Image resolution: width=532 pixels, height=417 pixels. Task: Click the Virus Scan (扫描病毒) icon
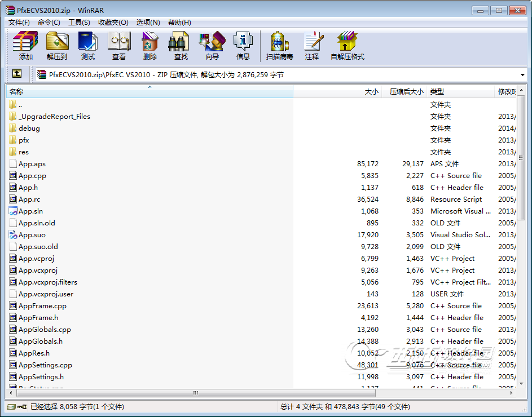pos(280,41)
